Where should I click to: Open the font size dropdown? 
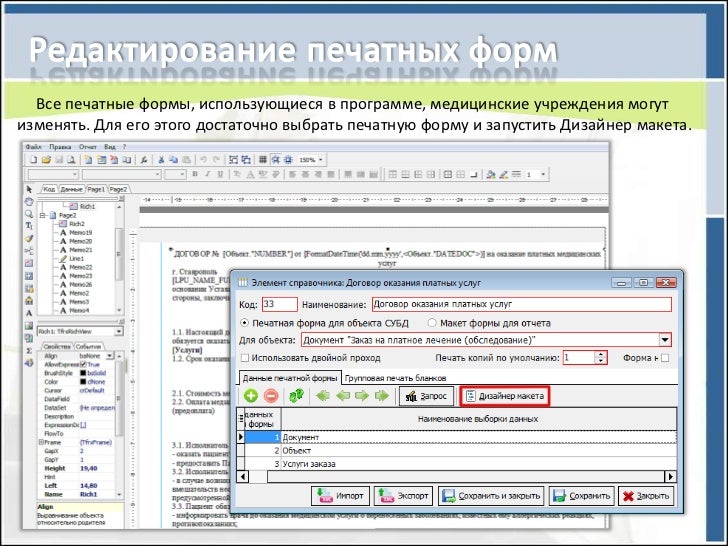coord(182,175)
